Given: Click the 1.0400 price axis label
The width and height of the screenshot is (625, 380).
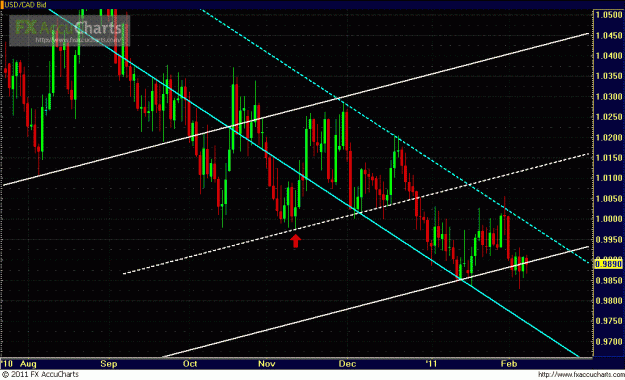Looking at the screenshot, I should point(609,56).
